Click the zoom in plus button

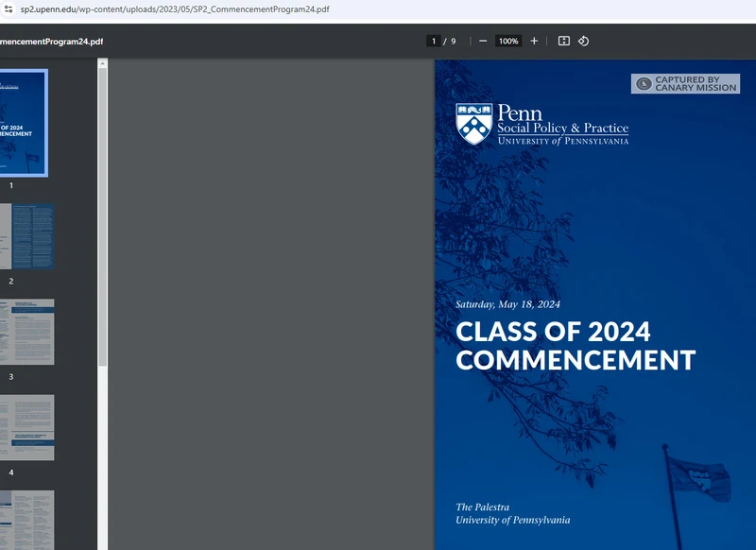[x=534, y=41]
